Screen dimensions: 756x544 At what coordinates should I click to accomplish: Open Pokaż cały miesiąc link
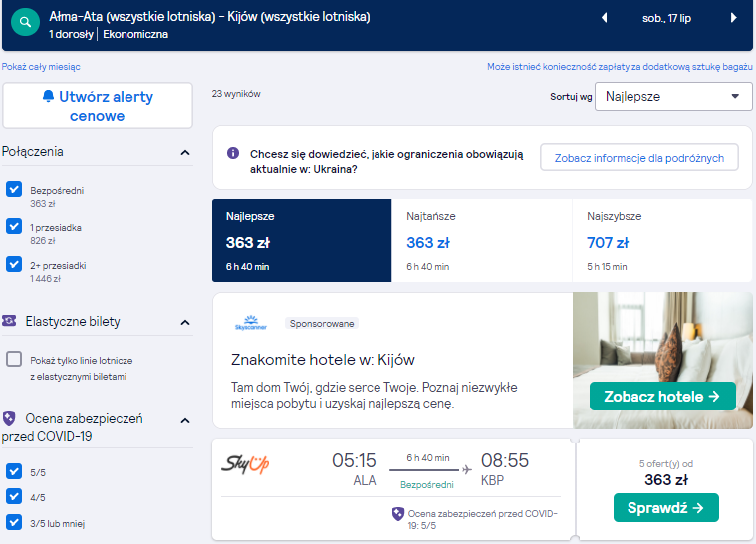pyautogui.click(x=41, y=67)
